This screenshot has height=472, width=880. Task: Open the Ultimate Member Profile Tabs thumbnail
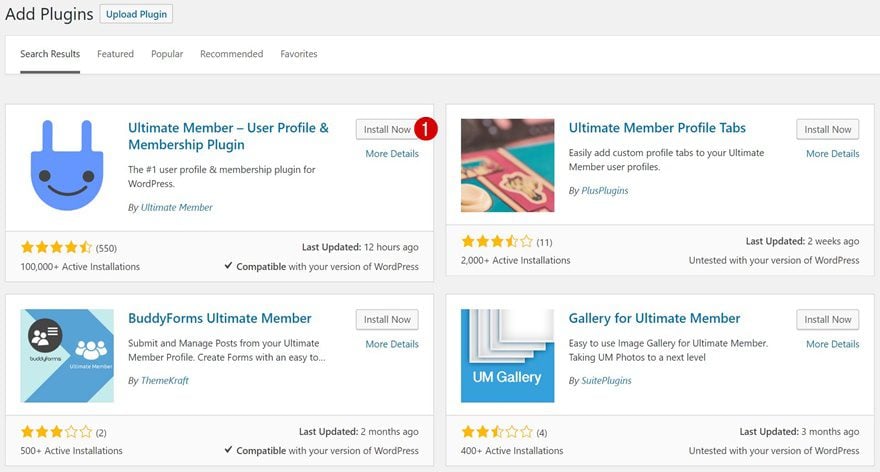(507, 165)
